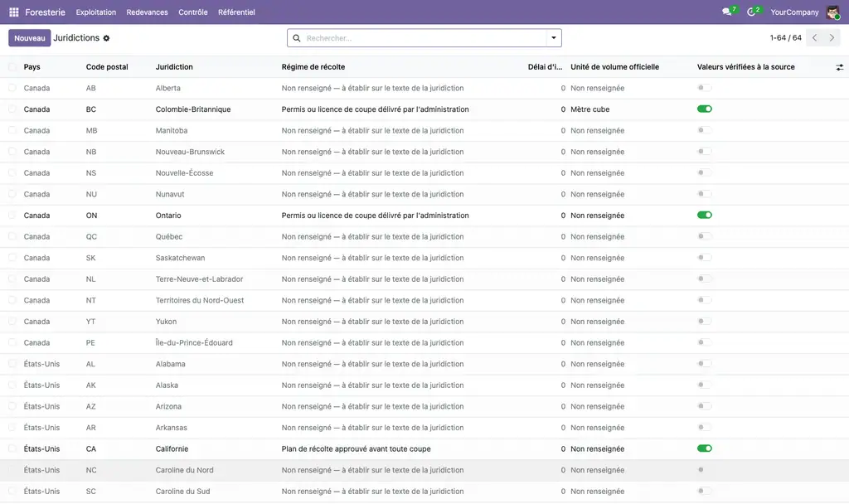Click the Foresterie app name

pos(45,12)
